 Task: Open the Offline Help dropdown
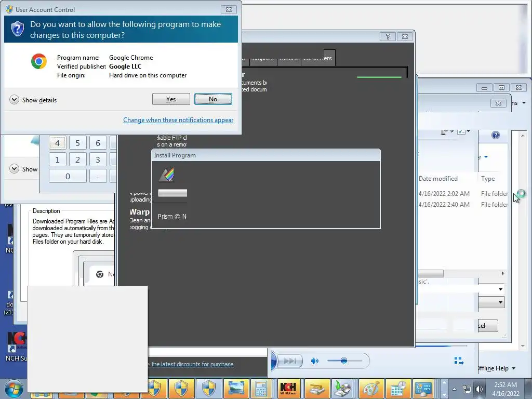(497, 368)
